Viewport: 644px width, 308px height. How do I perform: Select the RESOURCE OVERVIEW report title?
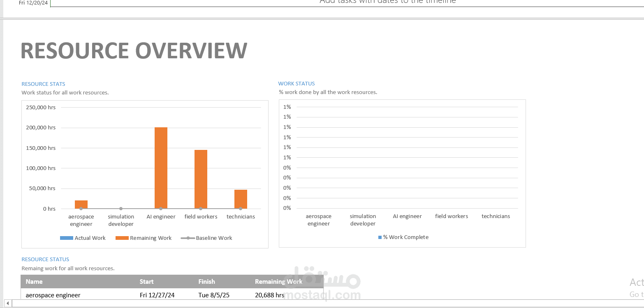(x=134, y=51)
